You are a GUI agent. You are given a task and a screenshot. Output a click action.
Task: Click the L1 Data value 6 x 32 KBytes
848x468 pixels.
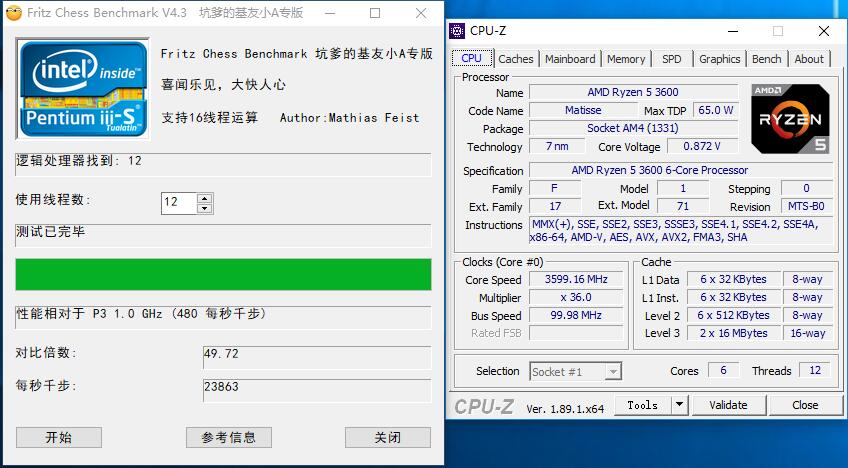point(734,279)
